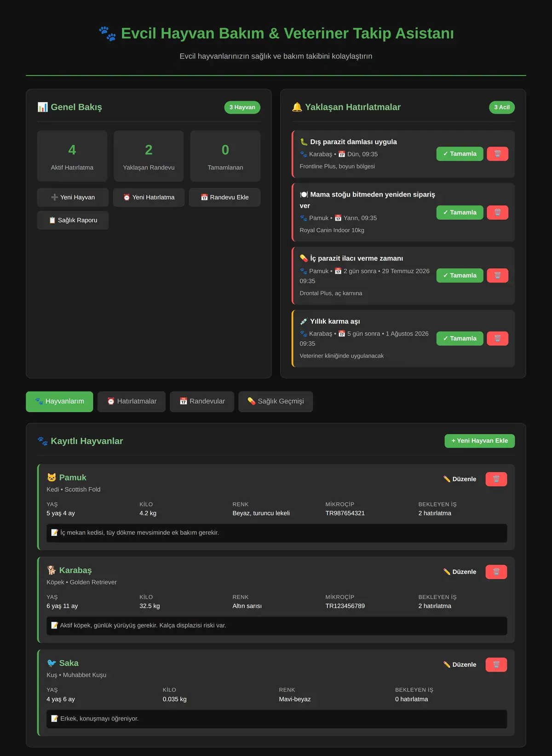The width and height of the screenshot is (552, 756).
Task: Create a reminder with Yeni Hatırlatma
Action: point(149,197)
